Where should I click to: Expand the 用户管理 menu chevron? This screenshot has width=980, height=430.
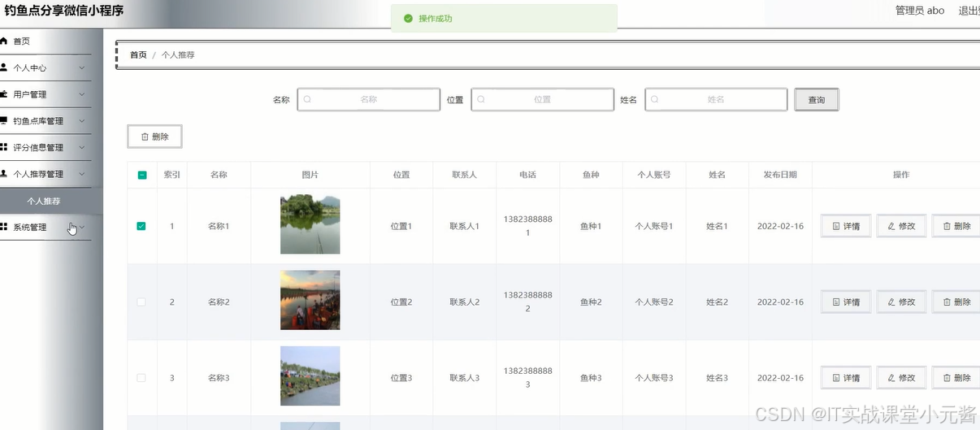[82, 94]
